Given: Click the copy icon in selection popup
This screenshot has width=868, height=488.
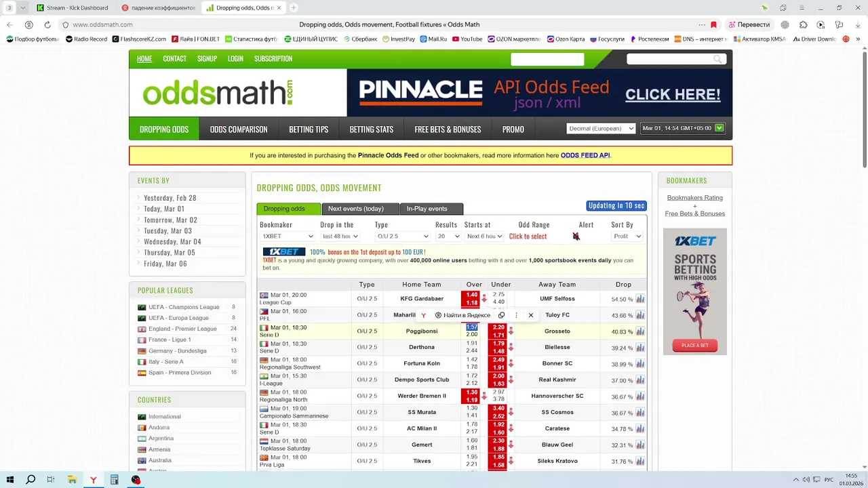Looking at the screenshot, I should click(501, 315).
